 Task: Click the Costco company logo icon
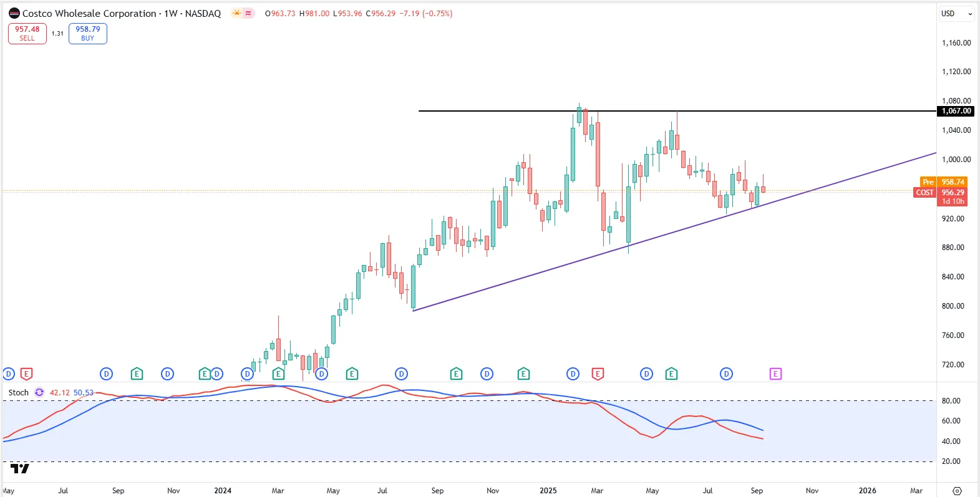coord(14,13)
